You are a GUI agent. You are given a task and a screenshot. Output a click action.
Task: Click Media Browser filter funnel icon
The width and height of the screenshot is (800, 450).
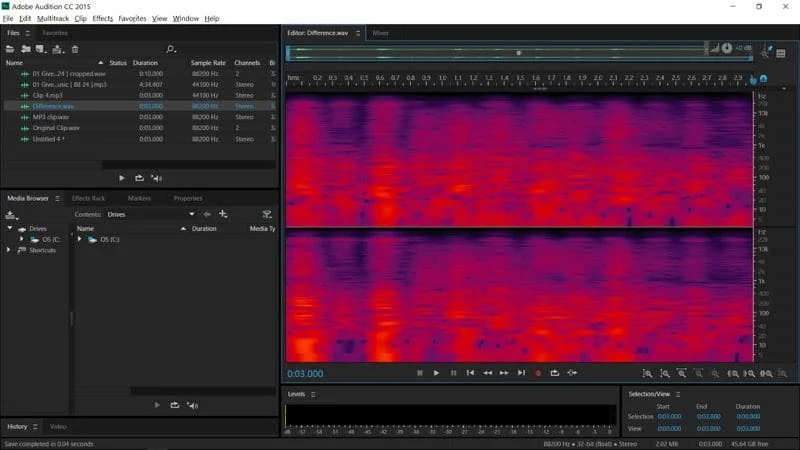(267, 214)
